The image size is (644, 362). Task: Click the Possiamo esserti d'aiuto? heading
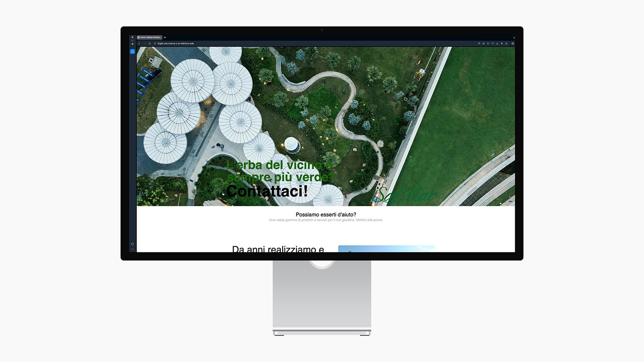coord(326,215)
